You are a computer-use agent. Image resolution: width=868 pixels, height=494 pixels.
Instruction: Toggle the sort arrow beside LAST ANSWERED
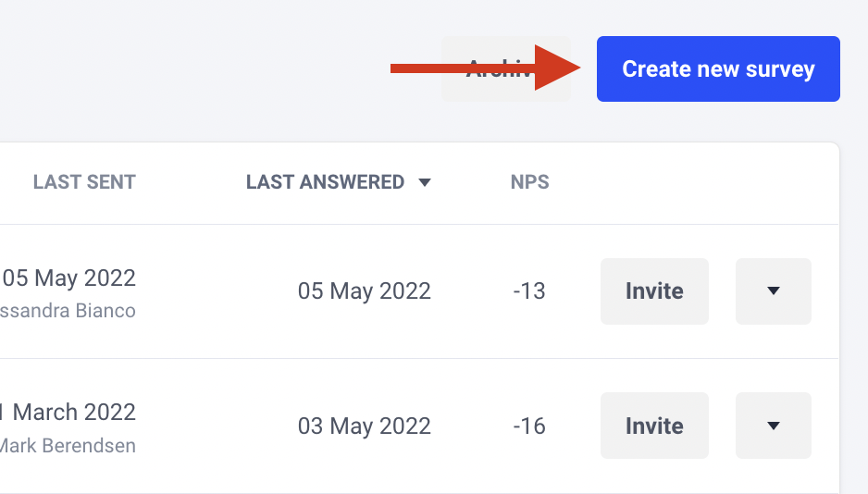coord(425,182)
